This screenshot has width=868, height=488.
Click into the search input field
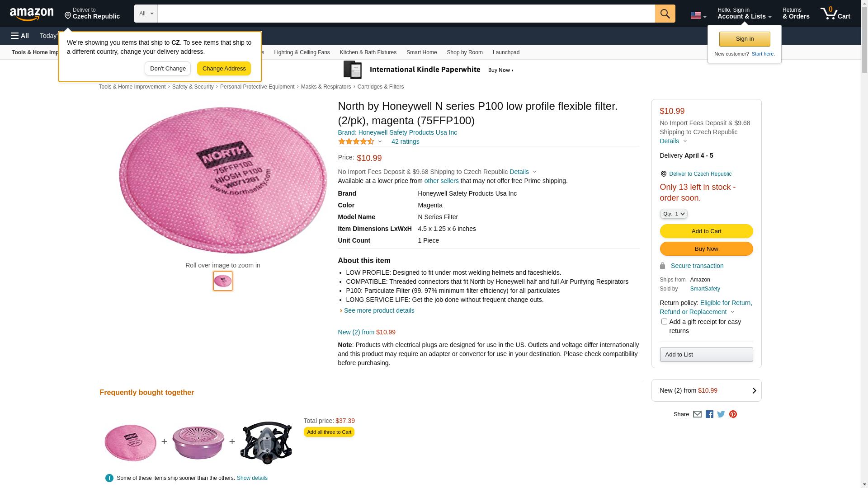click(406, 14)
